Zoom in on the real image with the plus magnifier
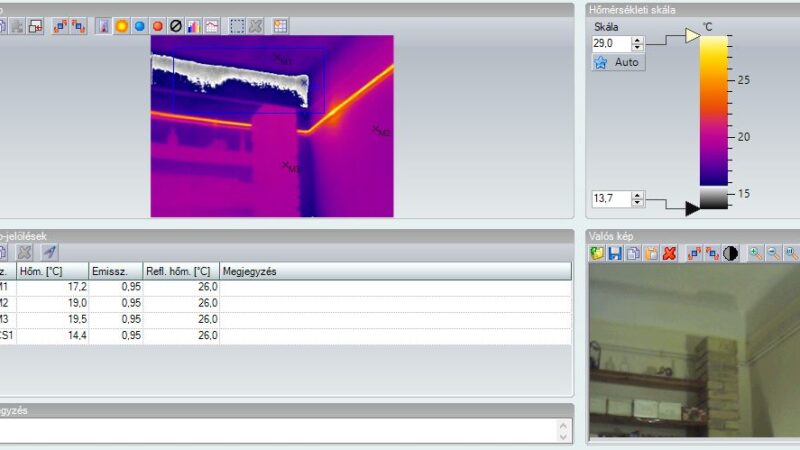 coord(755,254)
